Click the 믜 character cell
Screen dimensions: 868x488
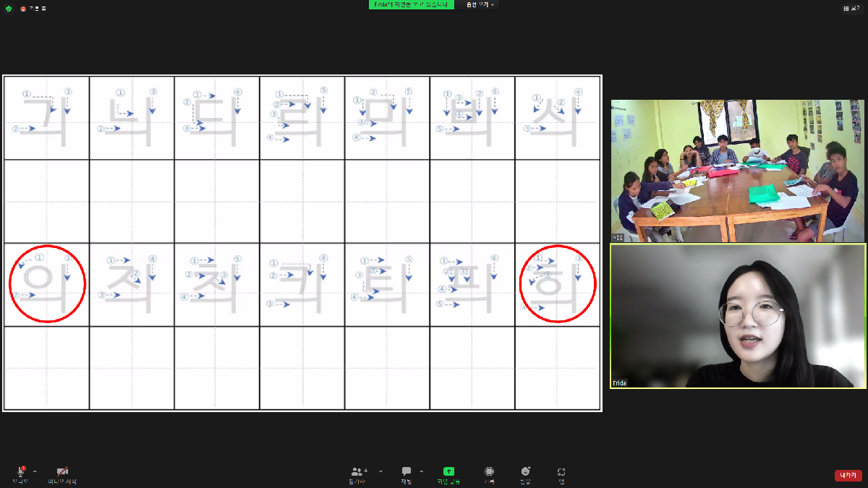tap(388, 118)
